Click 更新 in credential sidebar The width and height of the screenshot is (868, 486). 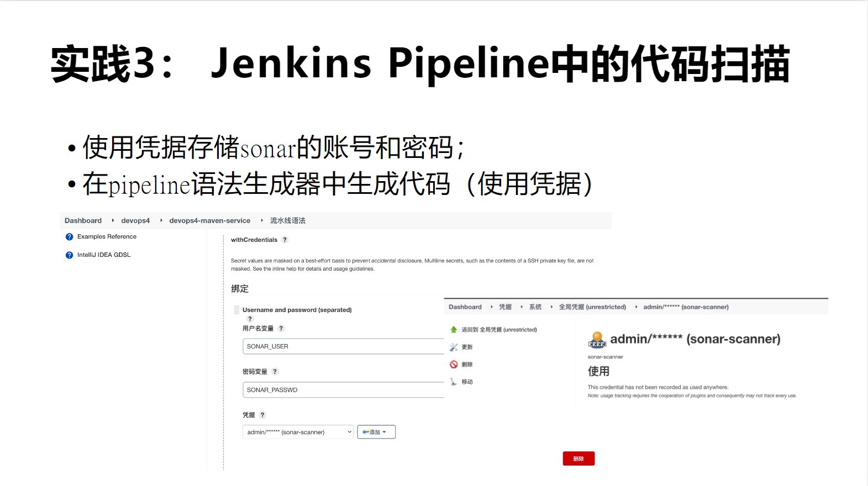(x=467, y=347)
